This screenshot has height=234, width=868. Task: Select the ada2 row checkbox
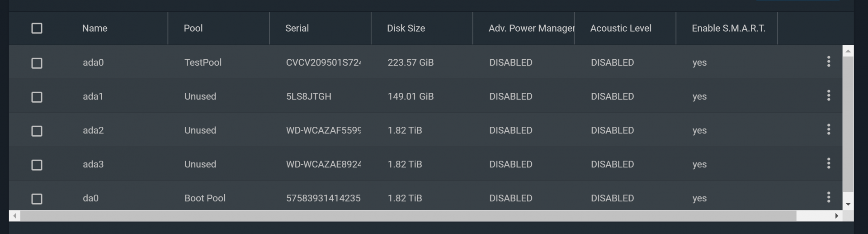pyautogui.click(x=37, y=131)
